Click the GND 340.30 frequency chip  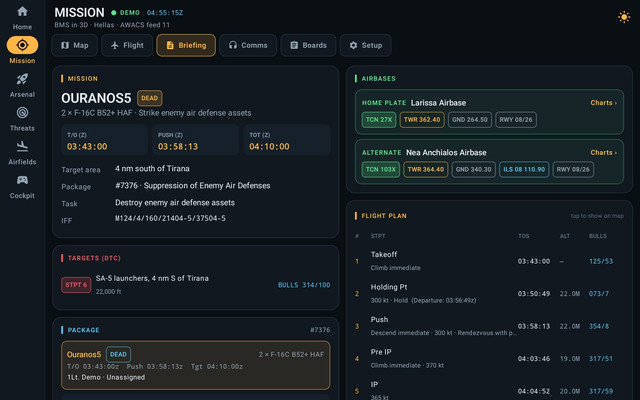tap(473, 169)
